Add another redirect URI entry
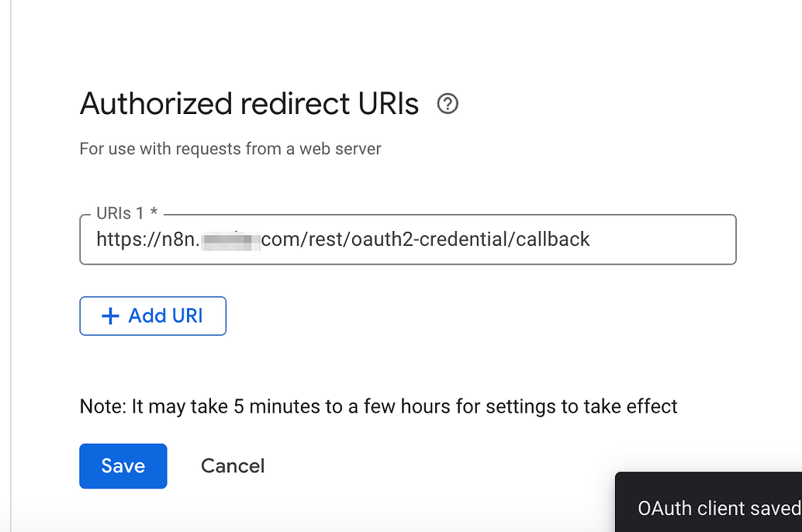The width and height of the screenshot is (802, 532). [x=153, y=316]
